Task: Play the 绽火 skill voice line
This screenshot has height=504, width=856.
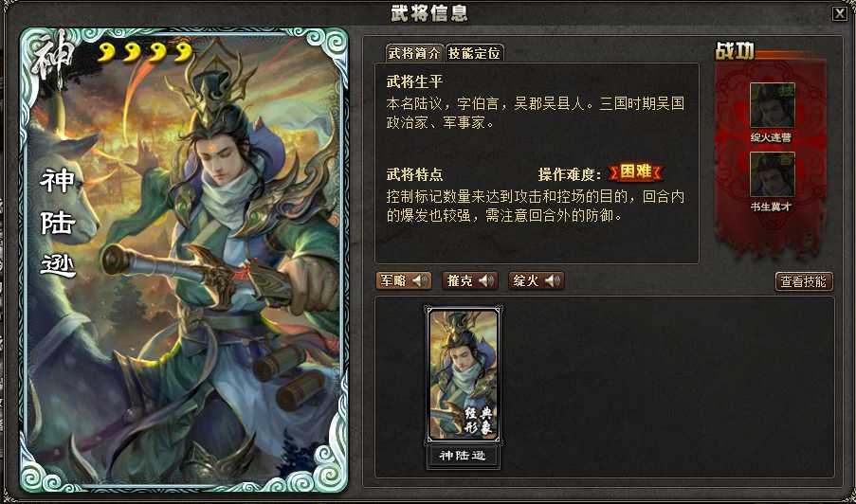Action: [537, 281]
